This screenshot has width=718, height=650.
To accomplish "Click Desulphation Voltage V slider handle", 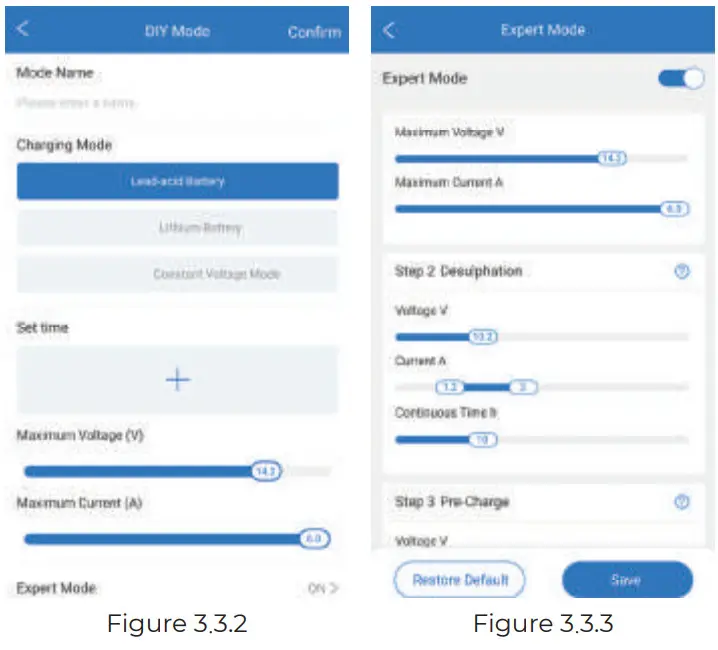I will click(x=483, y=337).
